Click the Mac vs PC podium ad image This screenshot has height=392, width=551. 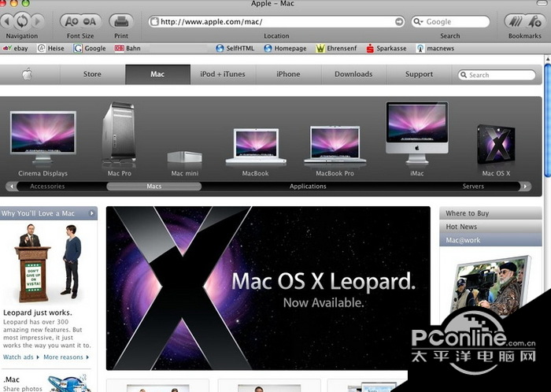tap(49, 264)
